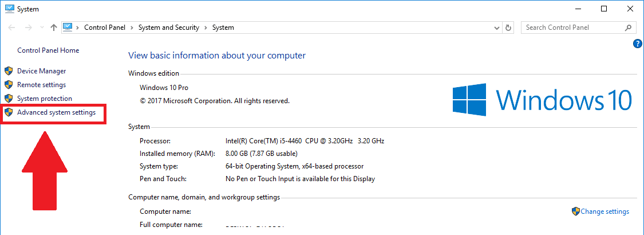The height and width of the screenshot is (235, 644).
Task: Close the System window
Action: tap(630, 8)
